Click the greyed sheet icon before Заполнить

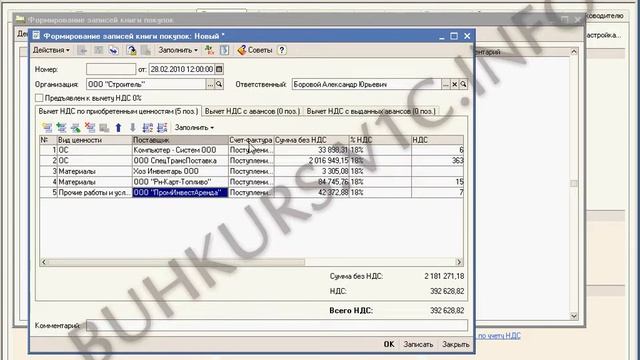tap(146, 50)
